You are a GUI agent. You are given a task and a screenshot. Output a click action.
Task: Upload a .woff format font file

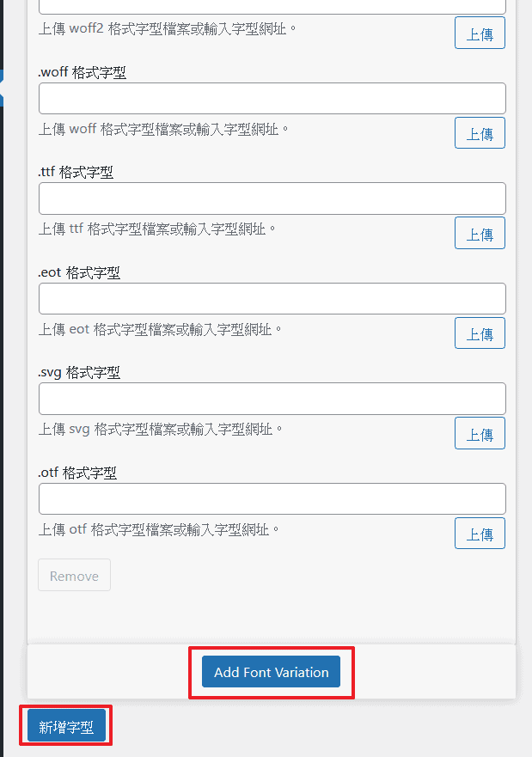click(480, 133)
